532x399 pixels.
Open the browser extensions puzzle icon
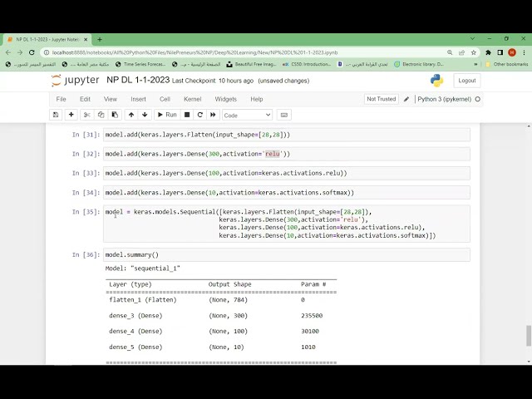(488, 52)
